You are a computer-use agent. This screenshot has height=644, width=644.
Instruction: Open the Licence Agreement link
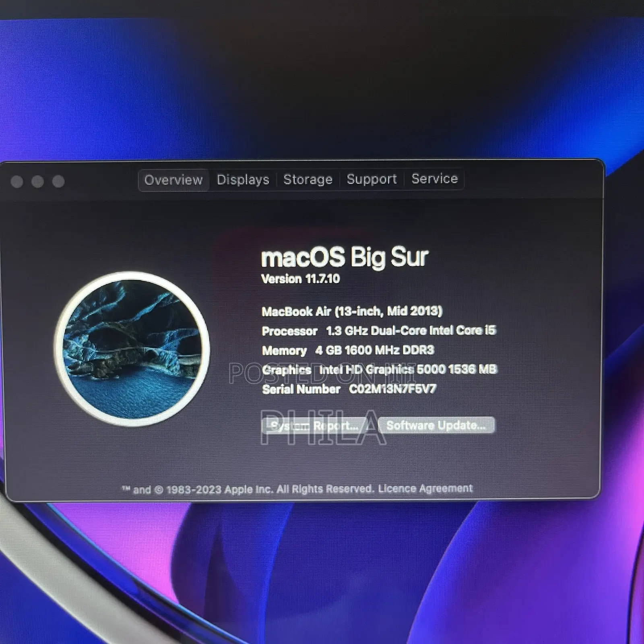tap(425, 488)
